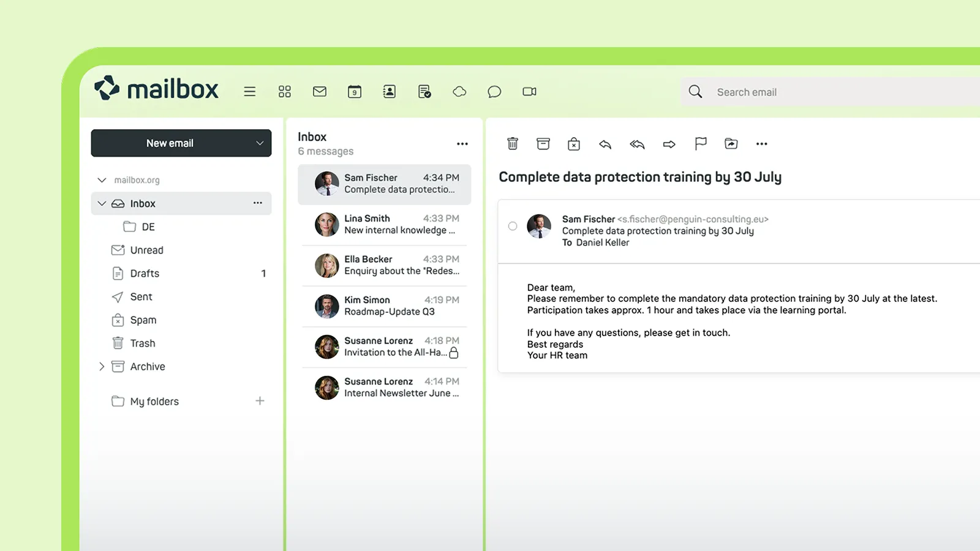Expand the Archive folder chevron
Screen dimensions: 980x551
tap(102, 366)
